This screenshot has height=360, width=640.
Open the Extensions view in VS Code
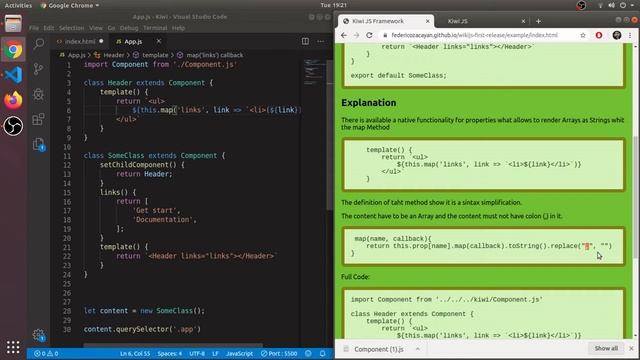tap(38, 119)
